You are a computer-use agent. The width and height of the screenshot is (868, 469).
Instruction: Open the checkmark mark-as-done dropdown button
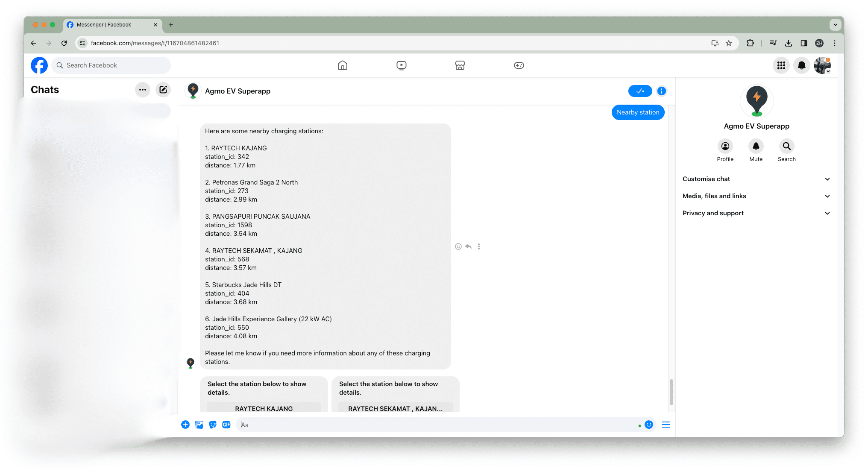click(640, 91)
